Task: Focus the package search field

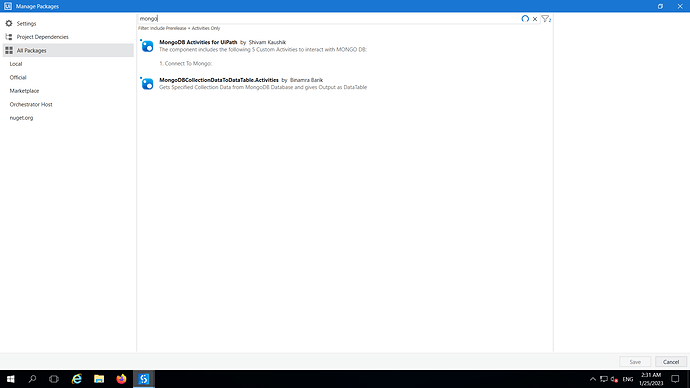Action: 328,18
